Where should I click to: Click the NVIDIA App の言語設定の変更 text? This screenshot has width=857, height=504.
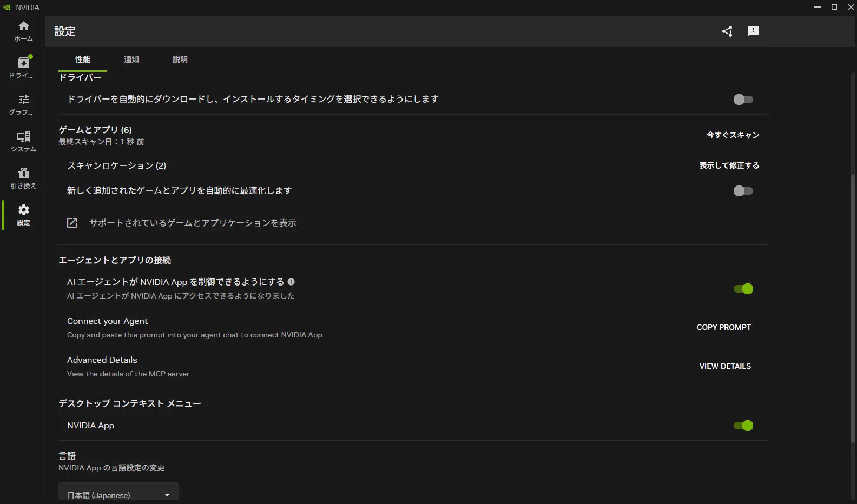tap(111, 468)
